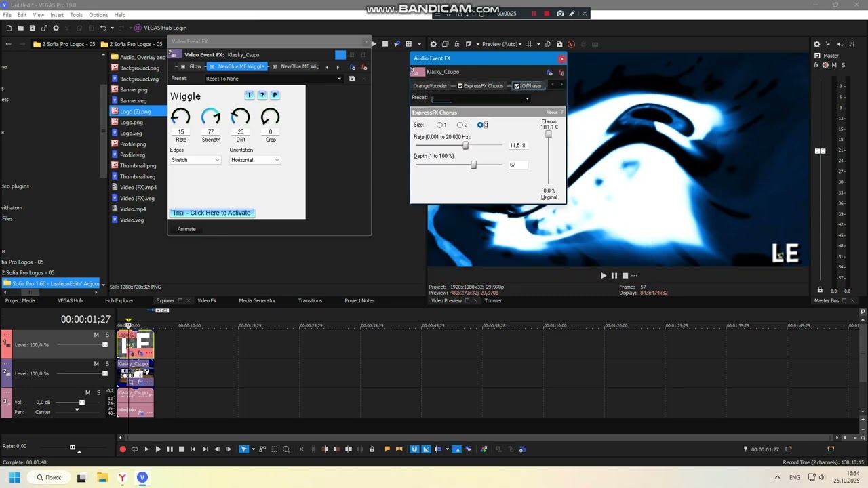Click About in ExpressFX Chorus panel
Screen dimensions: 868x488
click(552, 113)
